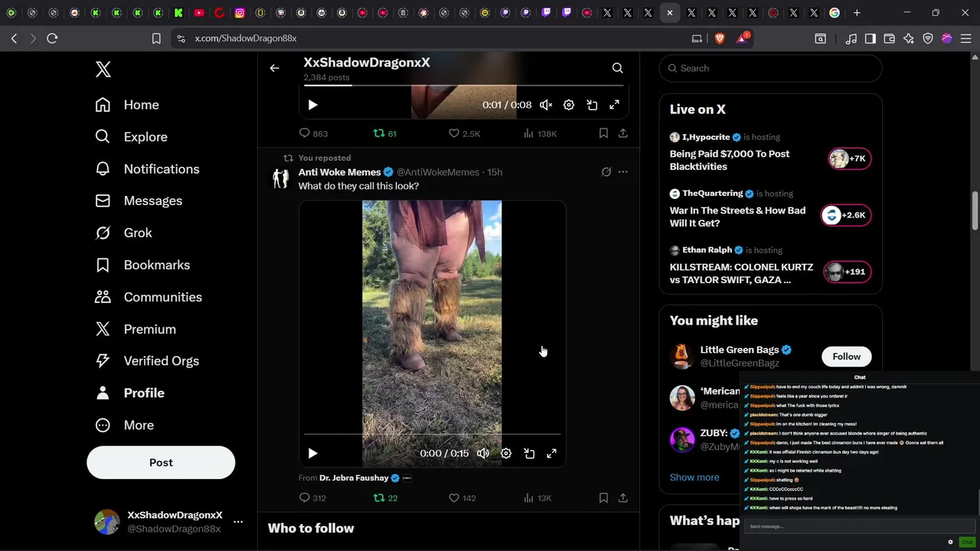The height and width of the screenshot is (551, 980).
Task: Open Communities in the sidebar
Action: tap(149, 297)
